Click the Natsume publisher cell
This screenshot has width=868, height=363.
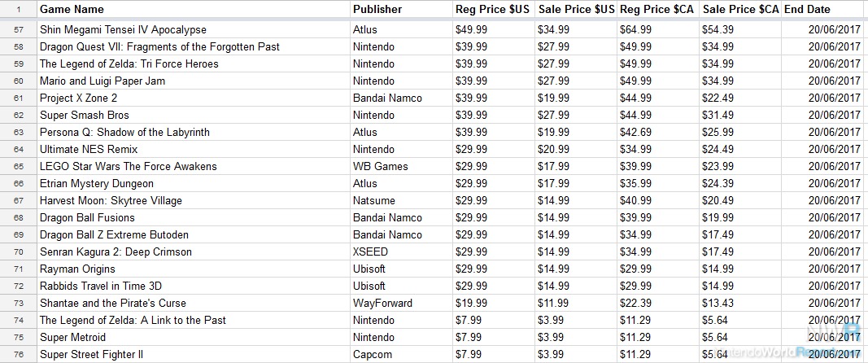pyautogui.click(x=401, y=200)
